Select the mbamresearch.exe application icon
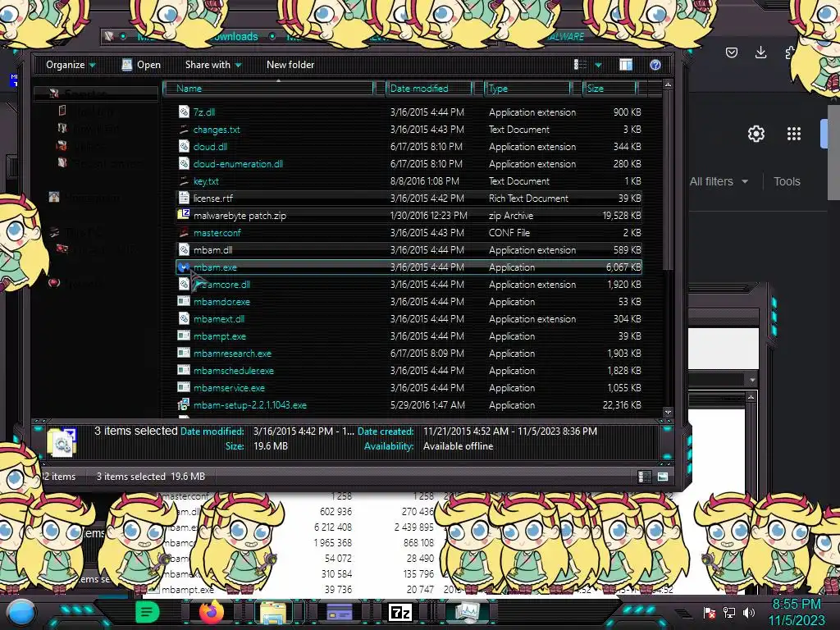The image size is (840, 630). coord(184,353)
